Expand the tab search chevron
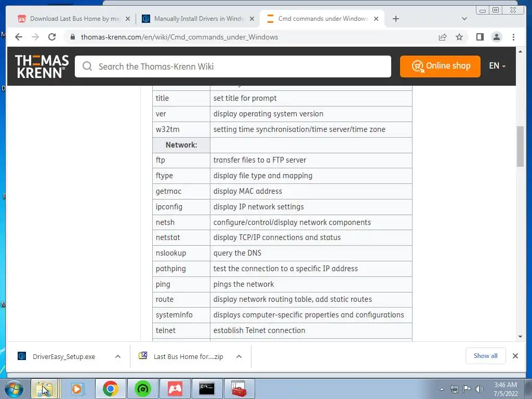The width and height of the screenshot is (532, 399). [x=464, y=19]
